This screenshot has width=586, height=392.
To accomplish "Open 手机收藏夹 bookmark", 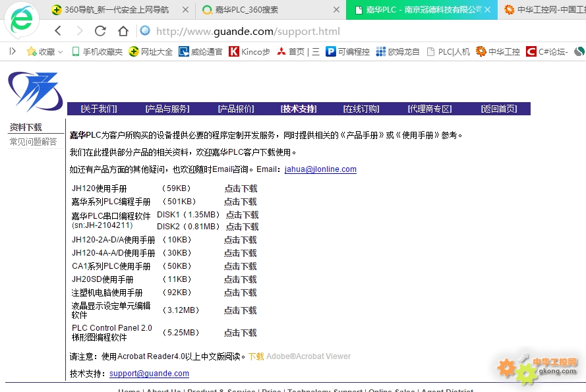I will coord(98,51).
